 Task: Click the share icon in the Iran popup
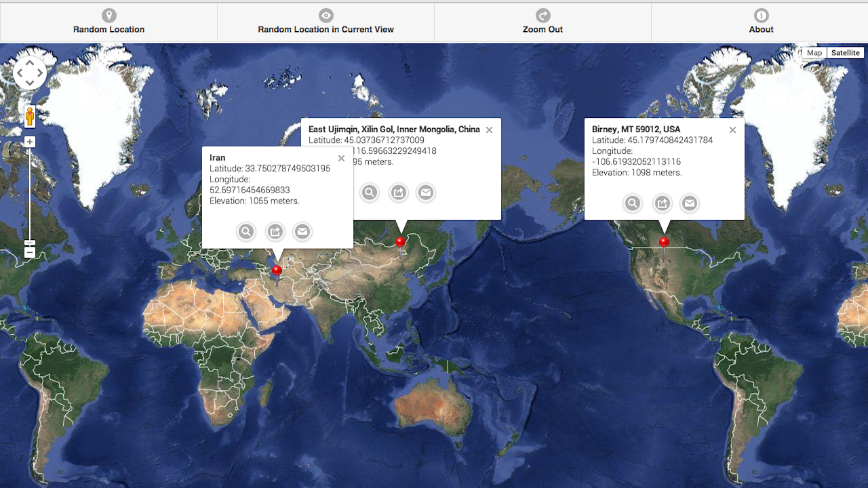[274, 231]
